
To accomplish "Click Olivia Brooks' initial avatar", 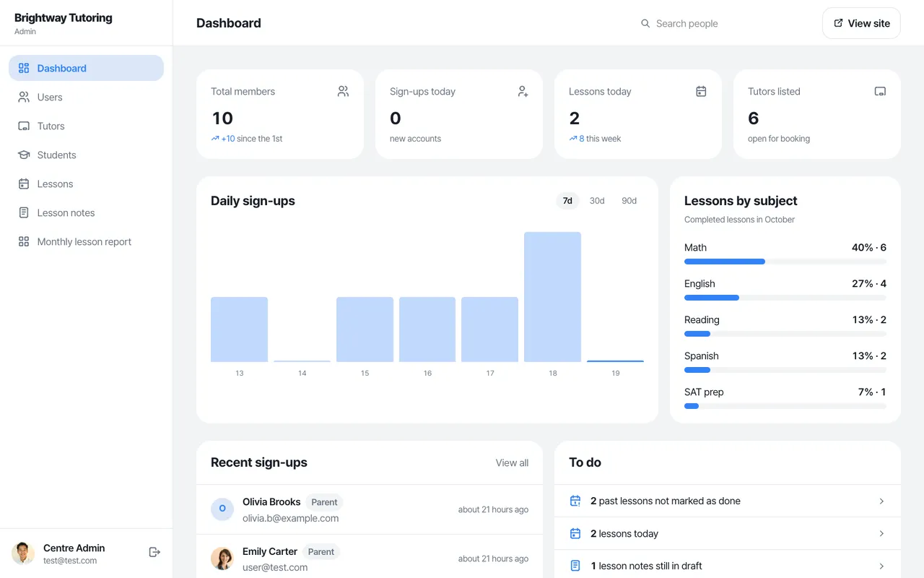I will 222,509.
